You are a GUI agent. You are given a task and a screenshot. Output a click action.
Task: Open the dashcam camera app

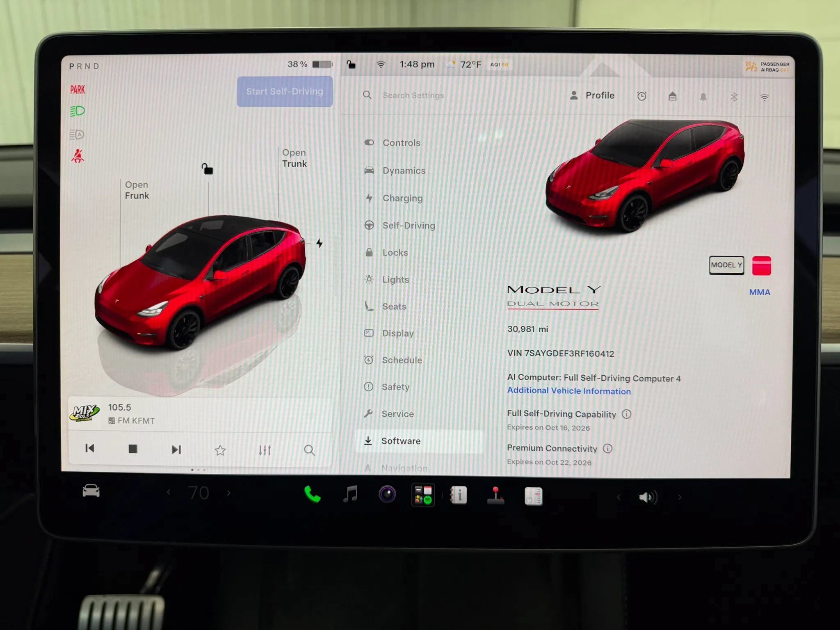pyautogui.click(x=387, y=494)
